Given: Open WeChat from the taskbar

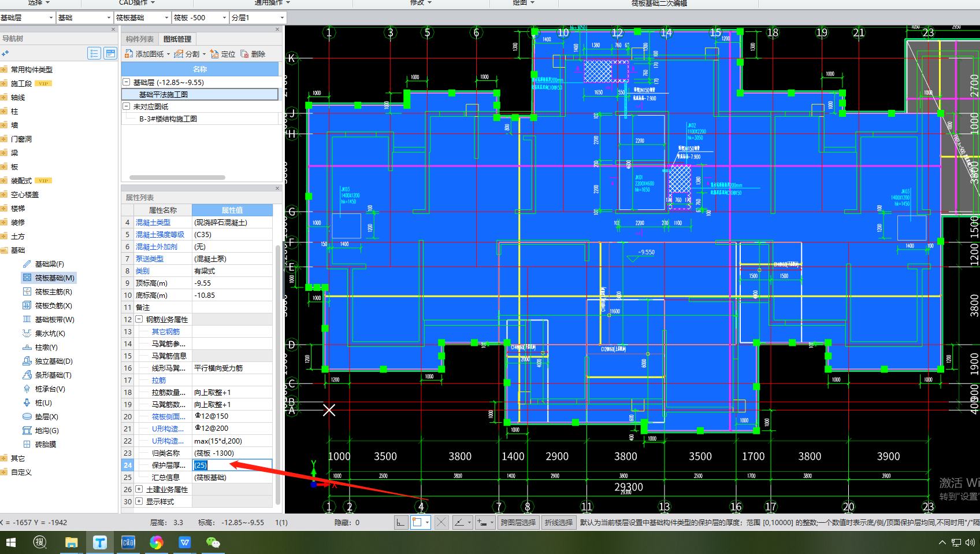Looking at the screenshot, I should click(213, 542).
